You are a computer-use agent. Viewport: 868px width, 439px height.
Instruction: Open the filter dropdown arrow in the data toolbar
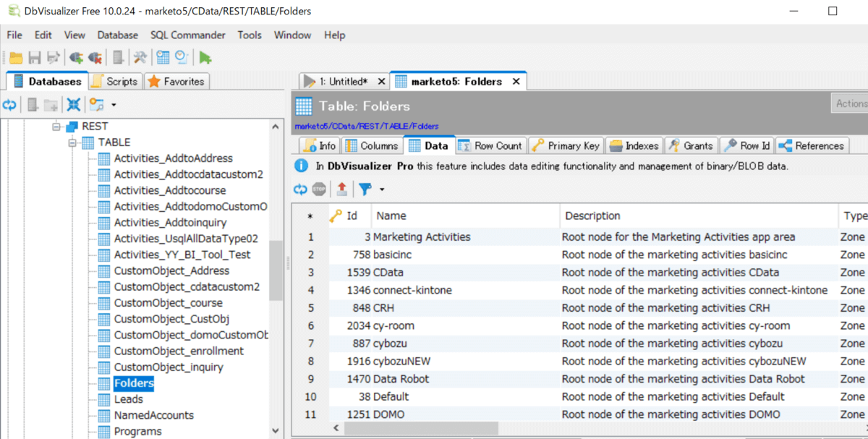coord(382,189)
